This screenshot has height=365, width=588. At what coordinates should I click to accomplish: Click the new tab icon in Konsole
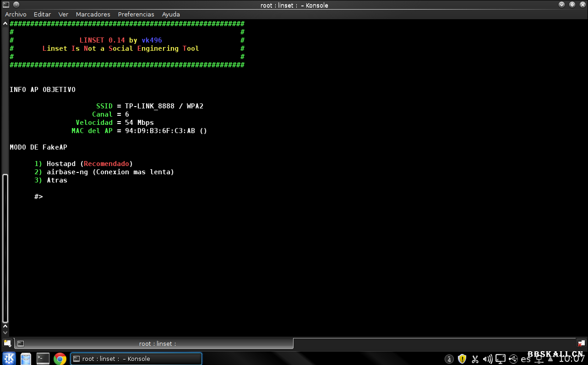7,344
